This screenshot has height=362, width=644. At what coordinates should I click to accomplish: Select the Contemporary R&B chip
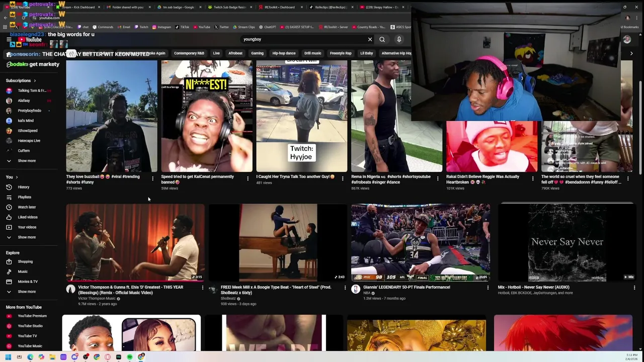[189, 53]
